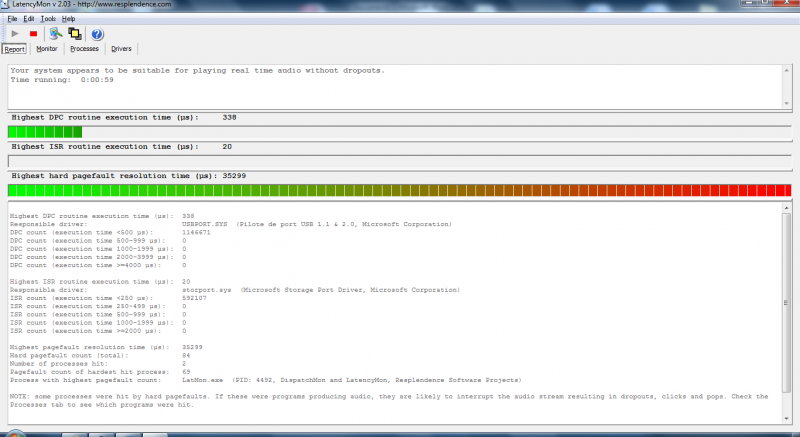Click the report text area vertical scrollbar
The image size is (800, 437).
[x=787, y=300]
